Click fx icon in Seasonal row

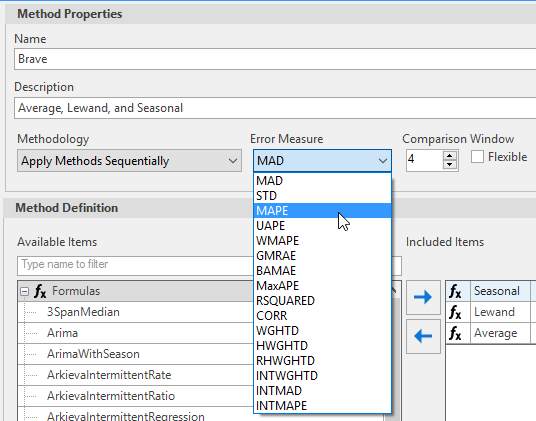click(x=455, y=291)
